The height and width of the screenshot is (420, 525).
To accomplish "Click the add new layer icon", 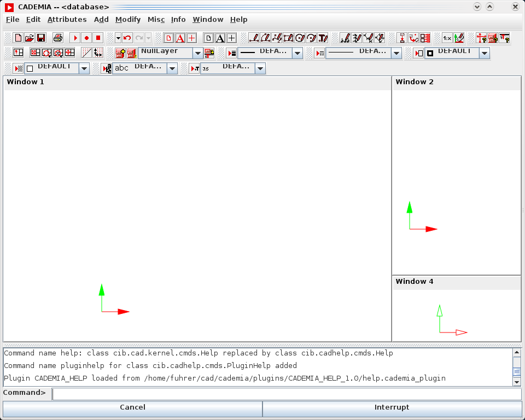I will point(120,53).
